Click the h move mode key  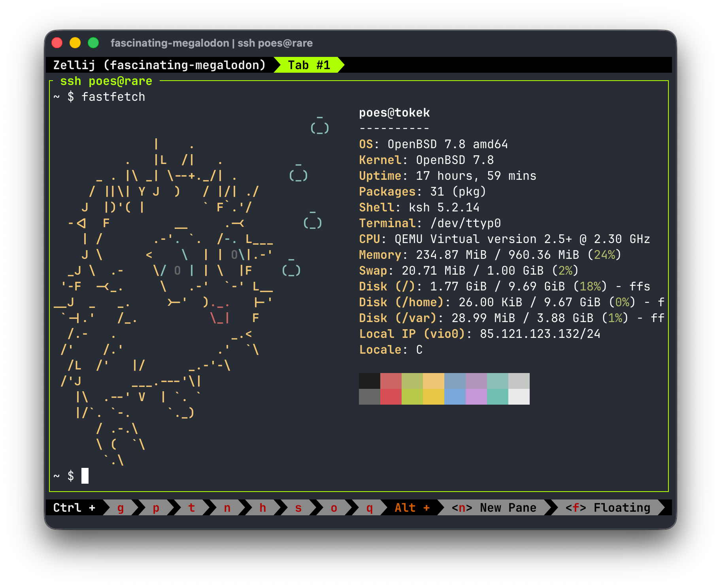[263, 508]
